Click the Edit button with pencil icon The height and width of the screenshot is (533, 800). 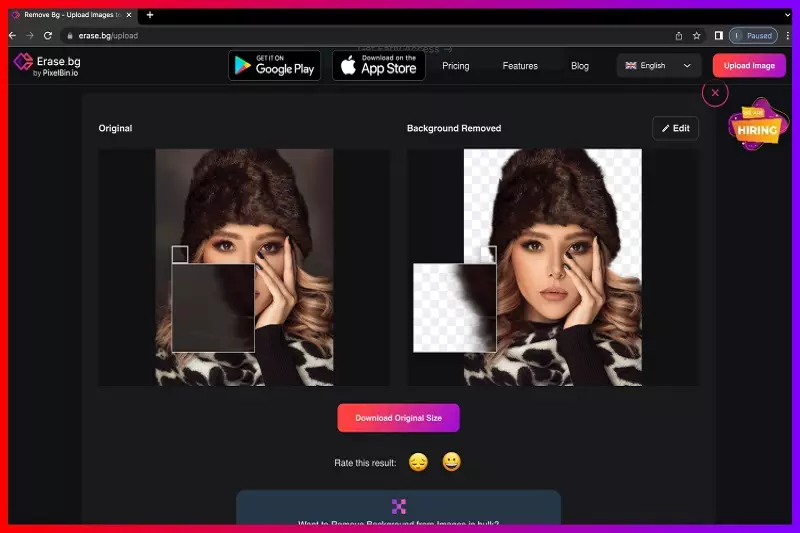coord(676,129)
